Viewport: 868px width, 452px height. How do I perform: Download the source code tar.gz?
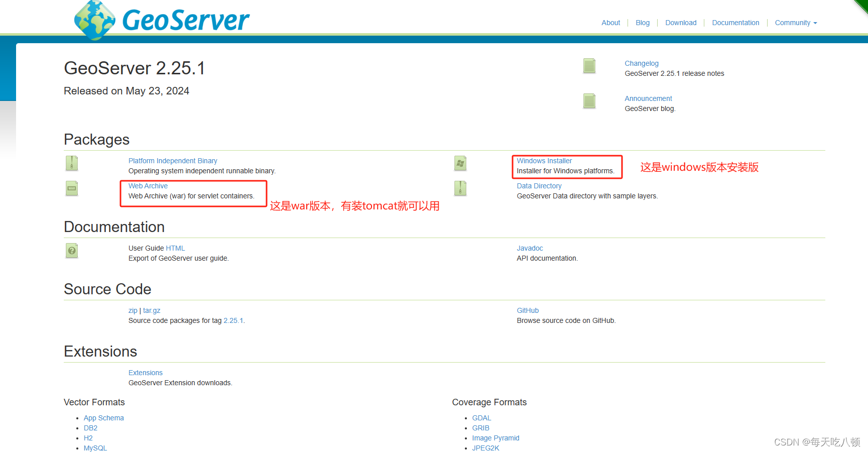coord(152,310)
